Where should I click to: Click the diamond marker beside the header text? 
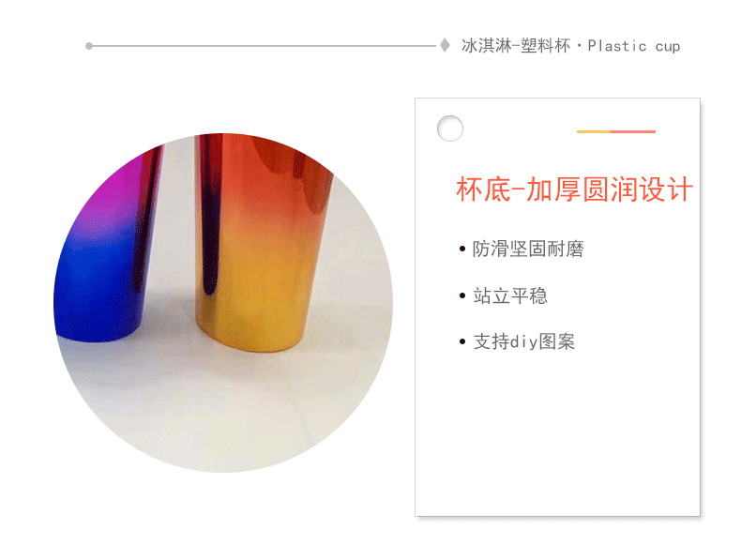click(445, 45)
